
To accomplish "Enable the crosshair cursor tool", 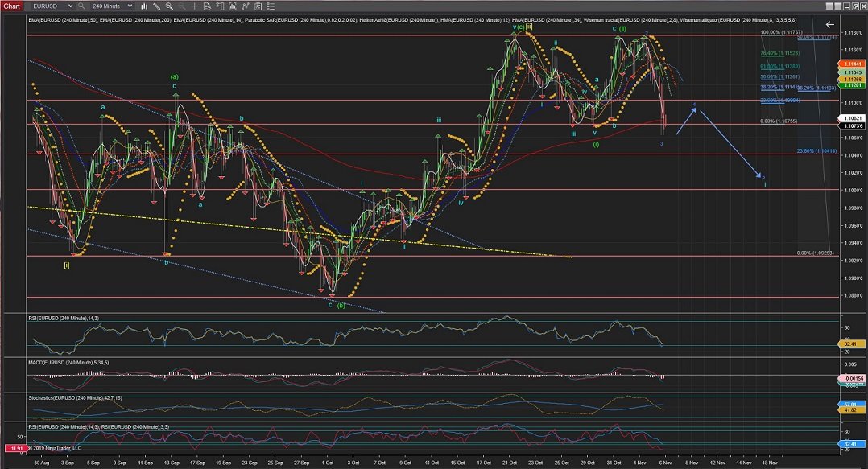I will pos(195,7).
